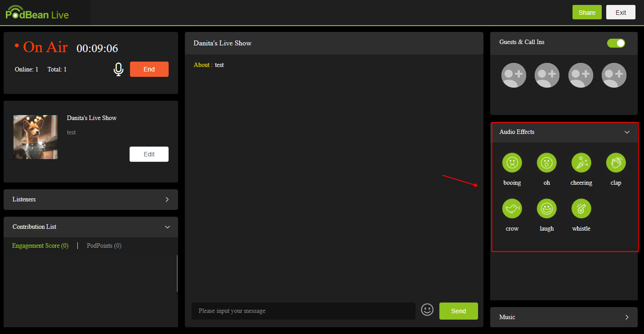Click the PodBean Live logo

(37, 12)
